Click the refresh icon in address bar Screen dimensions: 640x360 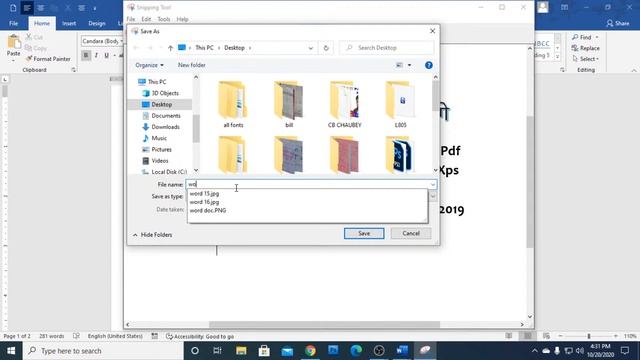coord(326,48)
